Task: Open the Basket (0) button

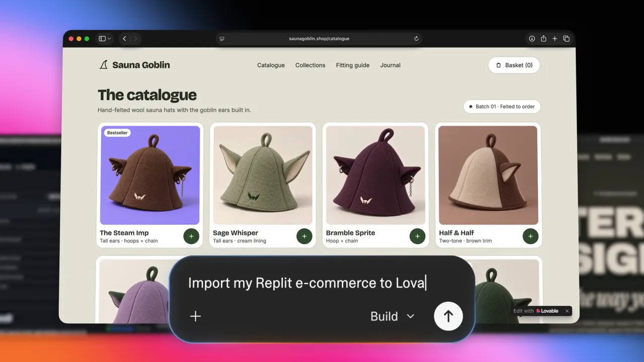Action: coord(514,65)
